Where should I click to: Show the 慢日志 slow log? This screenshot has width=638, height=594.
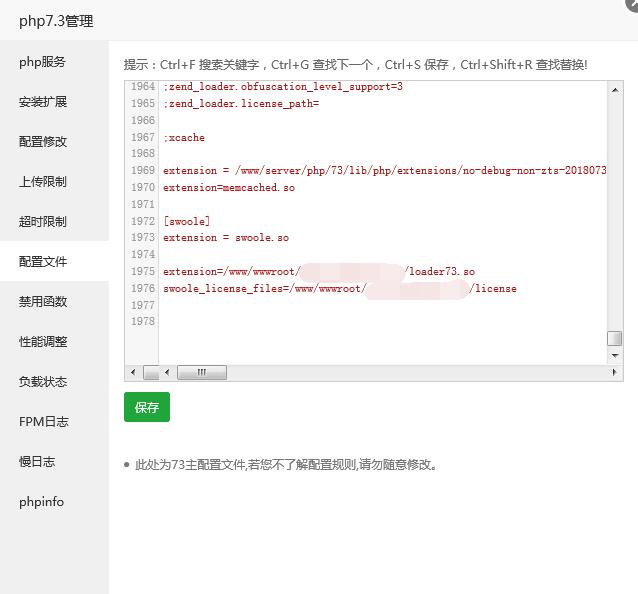coord(36,462)
